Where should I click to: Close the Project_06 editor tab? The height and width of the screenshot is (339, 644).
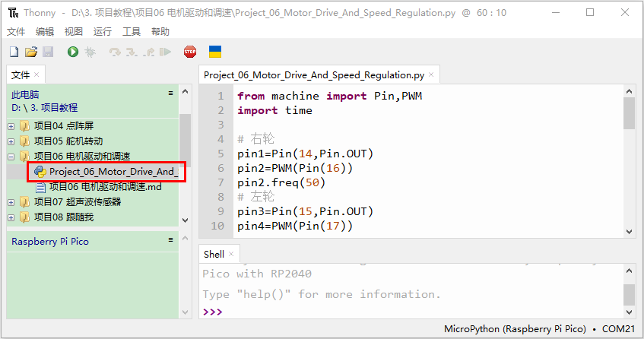[x=431, y=74]
